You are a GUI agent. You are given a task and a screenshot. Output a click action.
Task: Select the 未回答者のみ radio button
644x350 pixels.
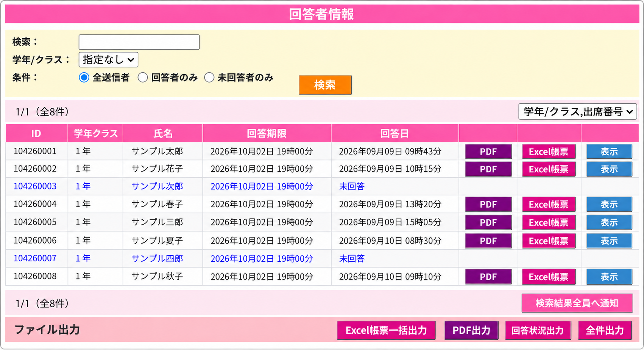pyautogui.click(x=209, y=78)
